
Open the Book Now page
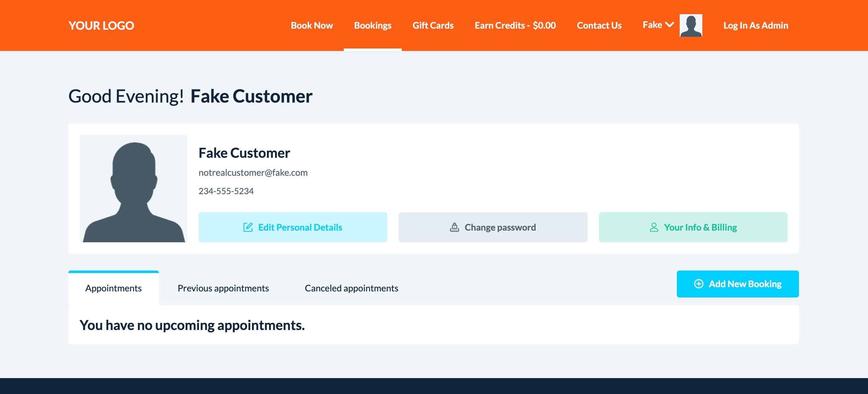point(312,25)
